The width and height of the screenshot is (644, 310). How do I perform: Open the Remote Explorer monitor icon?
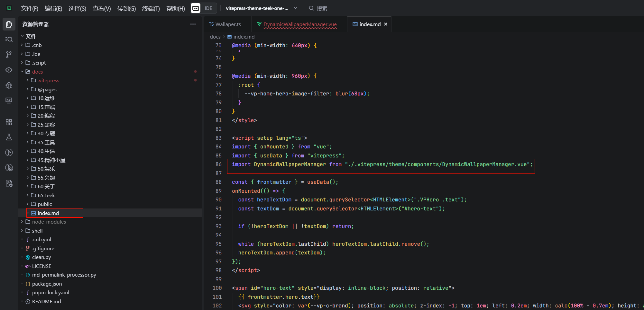(9, 101)
